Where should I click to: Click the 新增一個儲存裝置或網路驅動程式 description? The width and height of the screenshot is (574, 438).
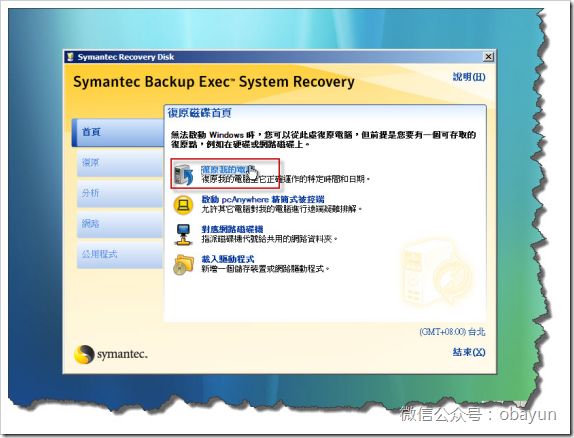click(265, 269)
